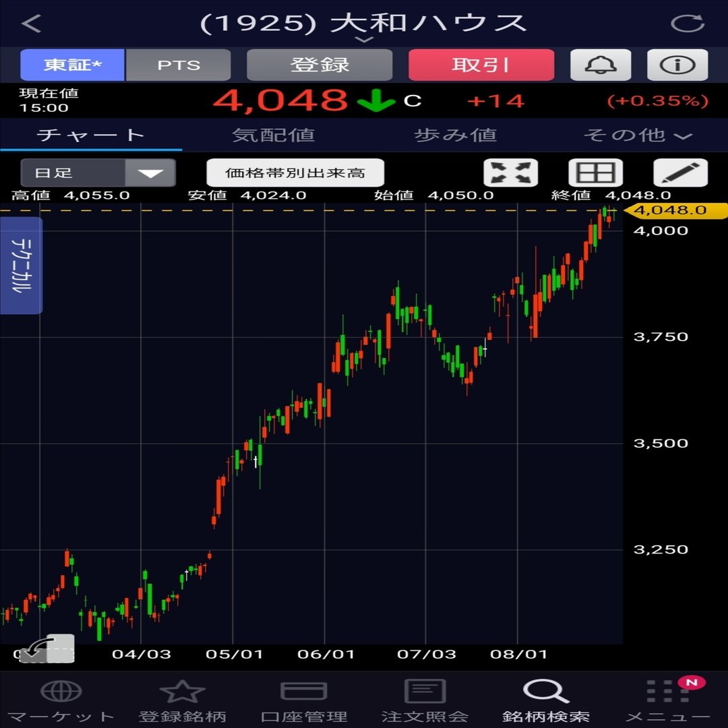
Task: Tap the 06/01 date axis label
Action: click(x=326, y=654)
